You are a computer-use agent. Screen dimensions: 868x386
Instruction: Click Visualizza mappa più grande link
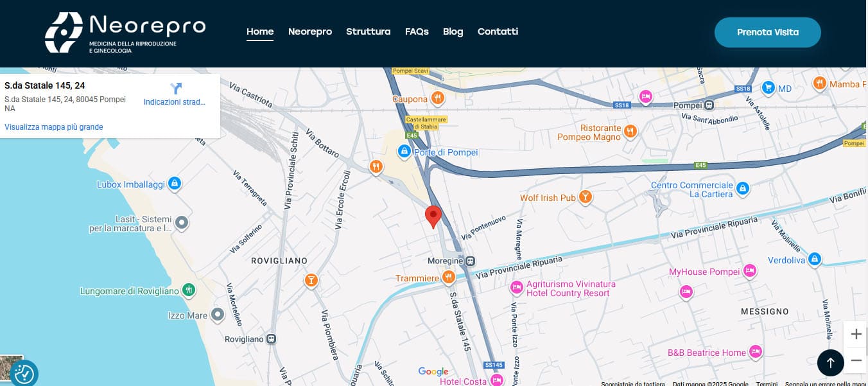click(54, 127)
